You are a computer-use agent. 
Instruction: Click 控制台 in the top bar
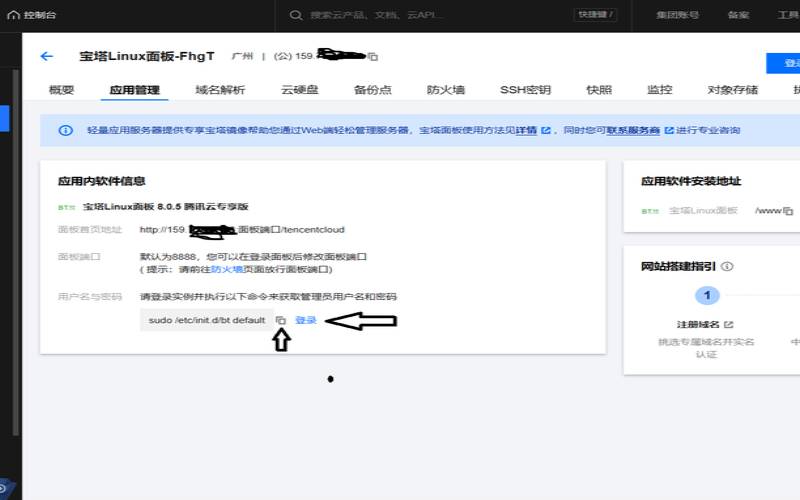[x=39, y=15]
